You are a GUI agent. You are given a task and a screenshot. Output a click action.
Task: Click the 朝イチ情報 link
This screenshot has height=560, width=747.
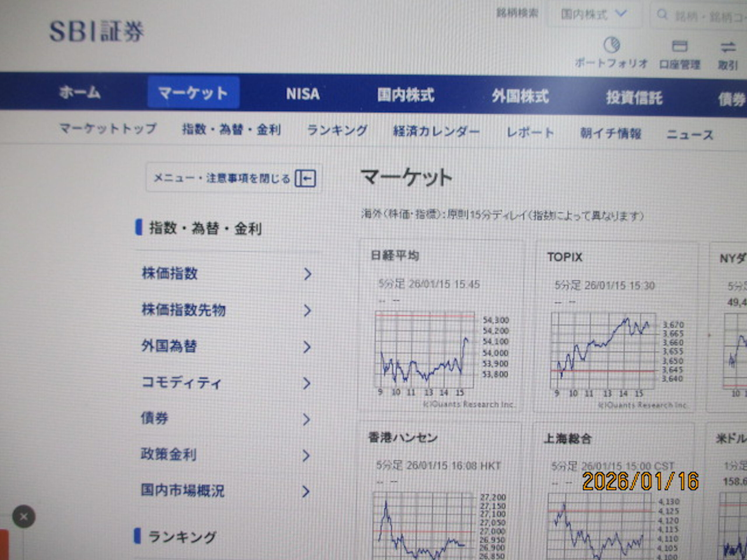(x=610, y=134)
